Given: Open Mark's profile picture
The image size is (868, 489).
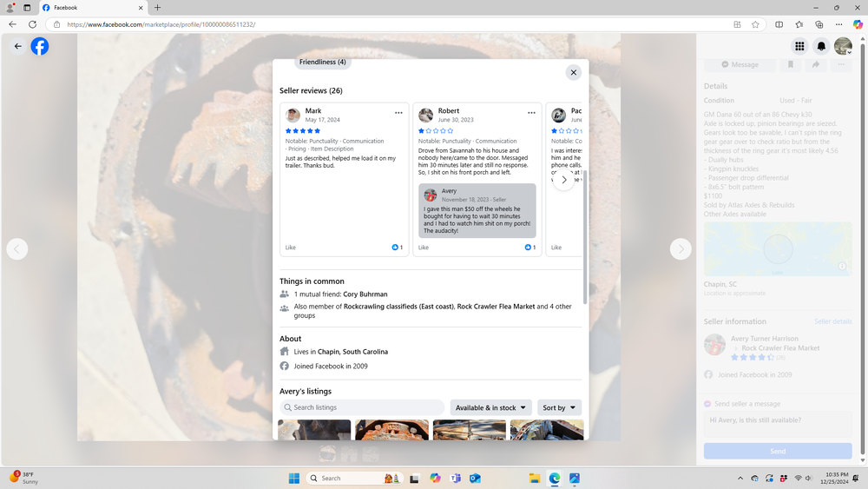Looking at the screenshot, I should pos(293,116).
